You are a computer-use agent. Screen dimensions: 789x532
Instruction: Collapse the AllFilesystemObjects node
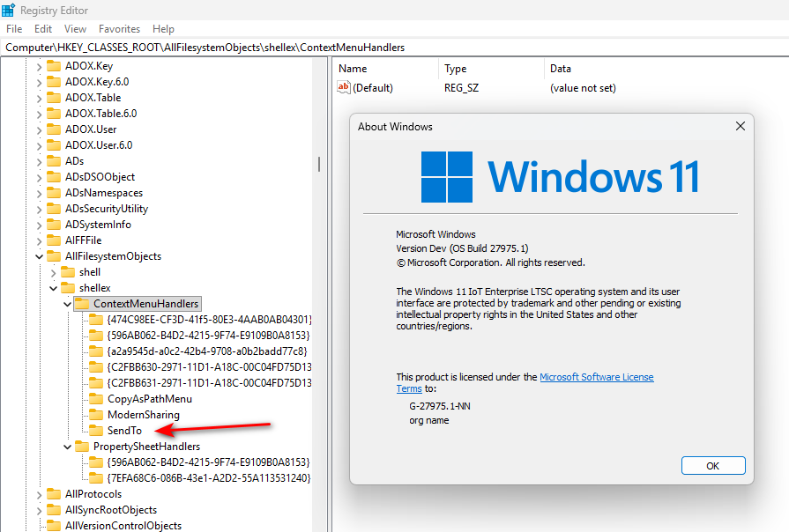40,256
